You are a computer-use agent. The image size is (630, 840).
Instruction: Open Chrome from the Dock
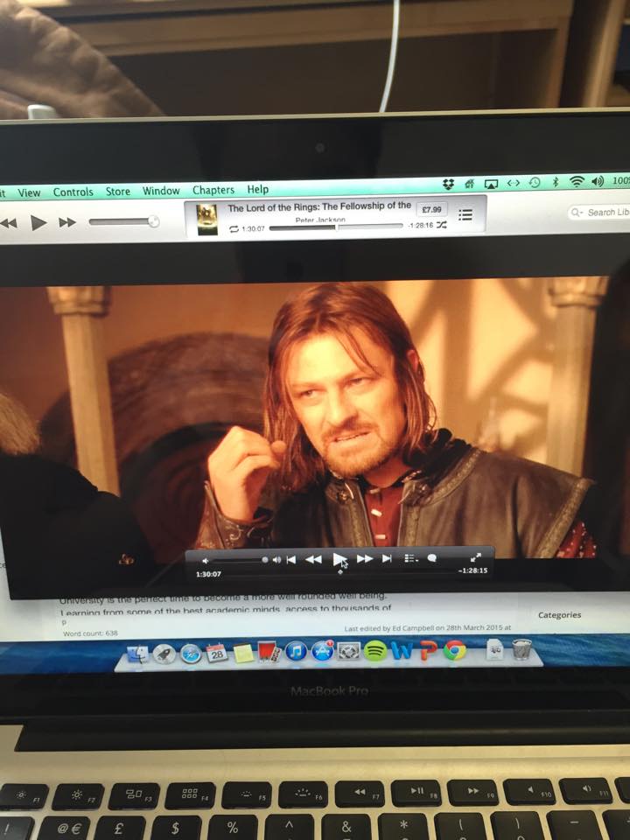pyautogui.click(x=454, y=651)
